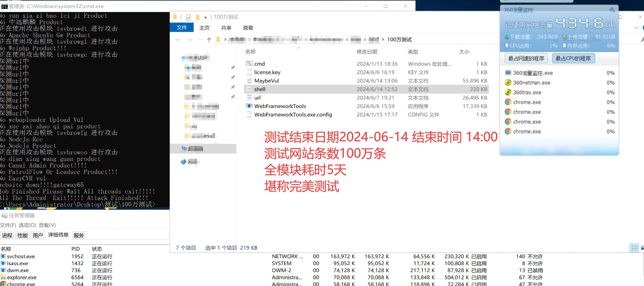Open Task Manager 查看(V) menu
Screen dimensions: 644x286
[47, 225]
